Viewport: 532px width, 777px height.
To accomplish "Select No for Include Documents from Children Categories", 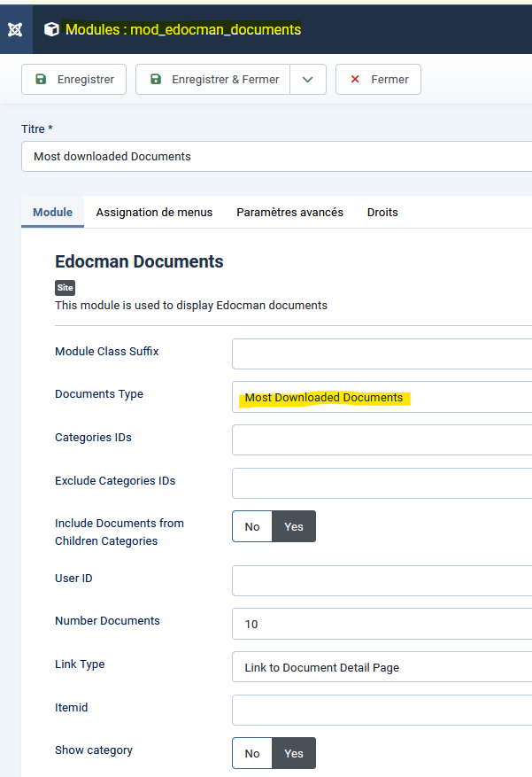I will pos(252,526).
